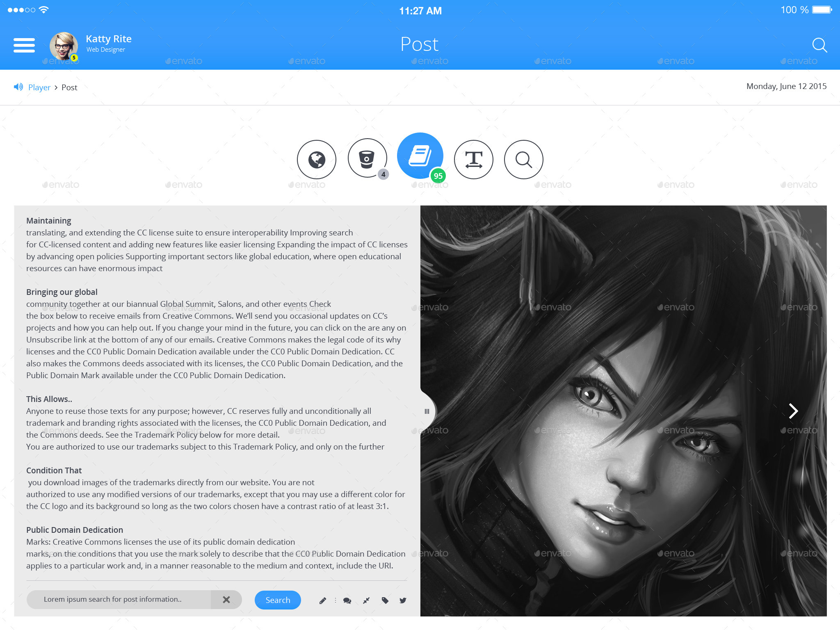
Task: Click the Post breadcrumb item
Action: click(x=69, y=87)
